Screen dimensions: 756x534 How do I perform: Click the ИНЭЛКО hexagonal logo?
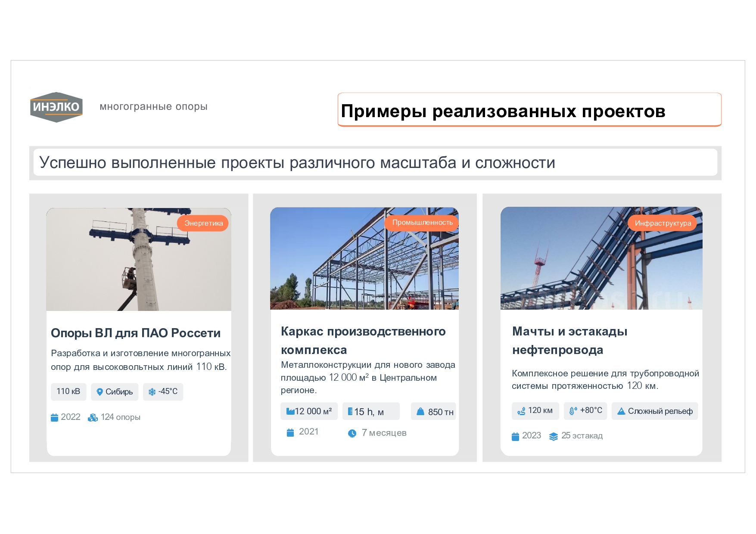56,107
